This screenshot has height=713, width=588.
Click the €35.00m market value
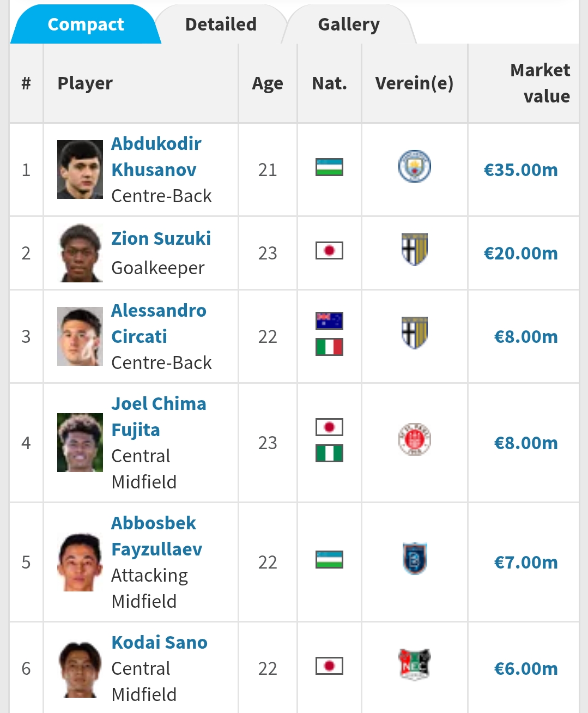tap(520, 170)
